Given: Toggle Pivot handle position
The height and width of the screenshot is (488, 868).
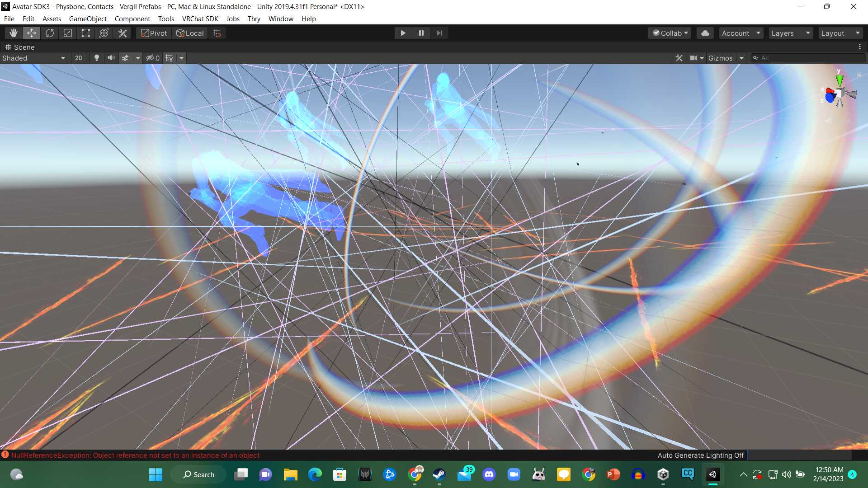Looking at the screenshot, I should click(154, 33).
